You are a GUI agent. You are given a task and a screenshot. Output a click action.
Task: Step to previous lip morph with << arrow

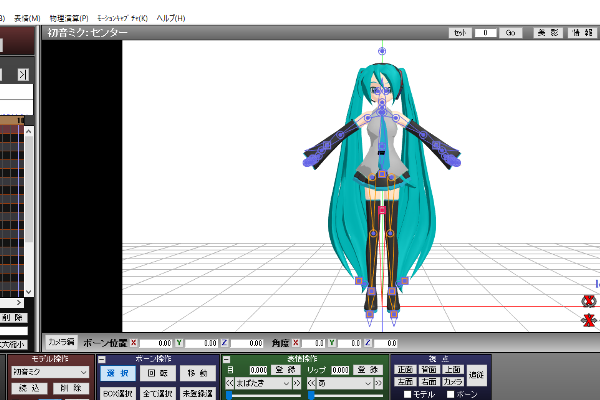(311, 383)
